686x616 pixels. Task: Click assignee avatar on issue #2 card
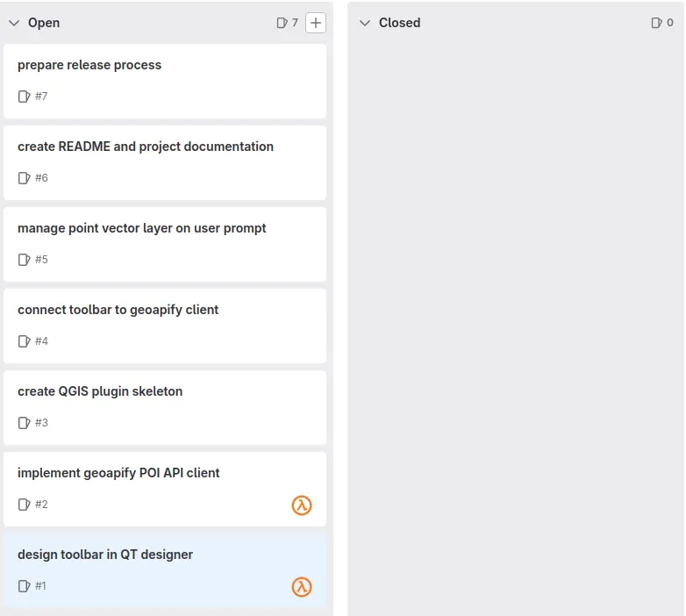[x=302, y=505]
